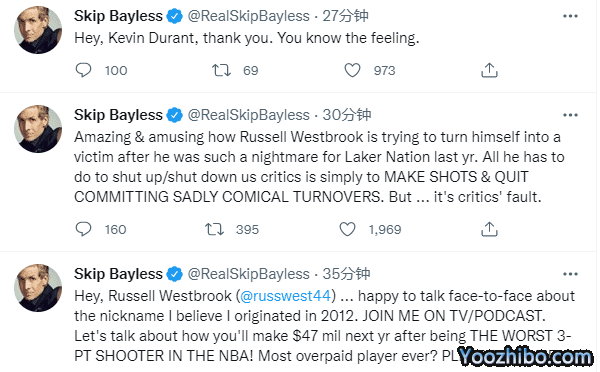Open the 35分钟 timestamp link
Viewport: 600px width, 372px height.
tap(346, 274)
